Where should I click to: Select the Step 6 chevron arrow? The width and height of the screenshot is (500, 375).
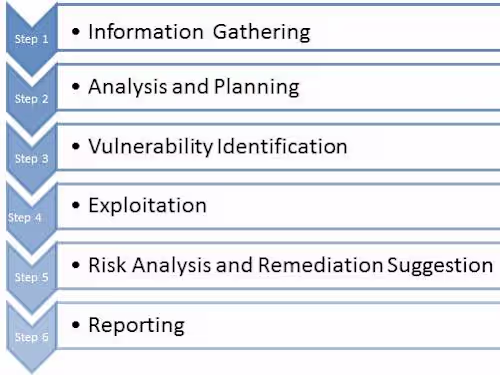(x=32, y=337)
